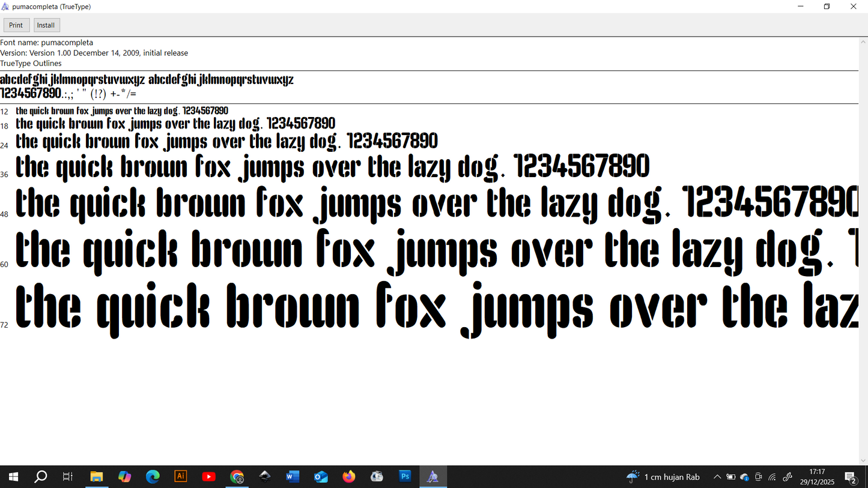Click the 'TrueType Outlines' text
The height and width of the screenshot is (488, 868).
(31, 63)
